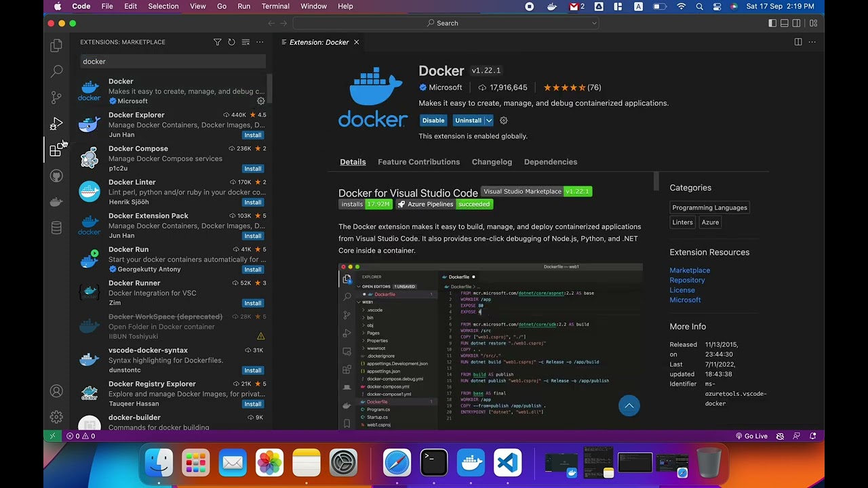Toggle the bottom panel layout icon
This screenshot has height=488, width=868.
click(x=785, y=23)
